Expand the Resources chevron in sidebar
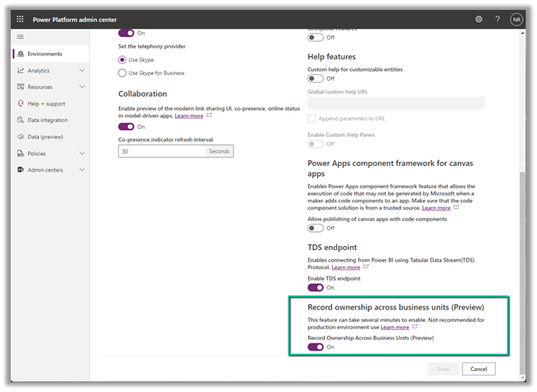 click(82, 87)
